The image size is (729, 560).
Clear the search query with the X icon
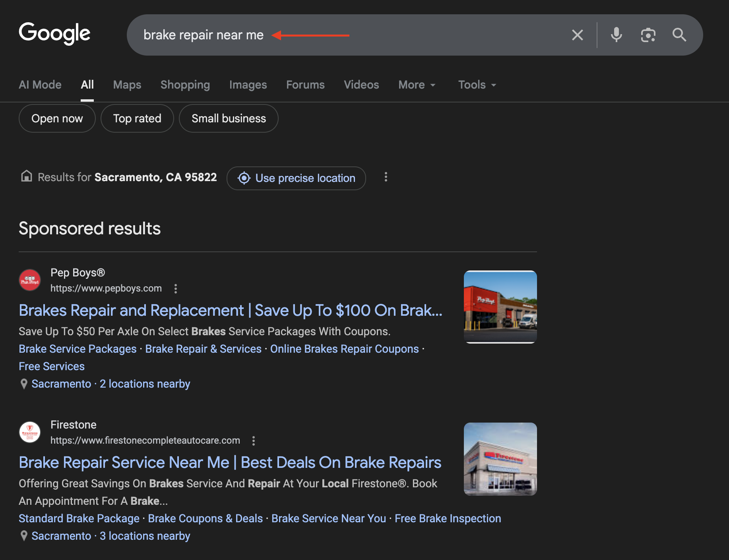(578, 35)
